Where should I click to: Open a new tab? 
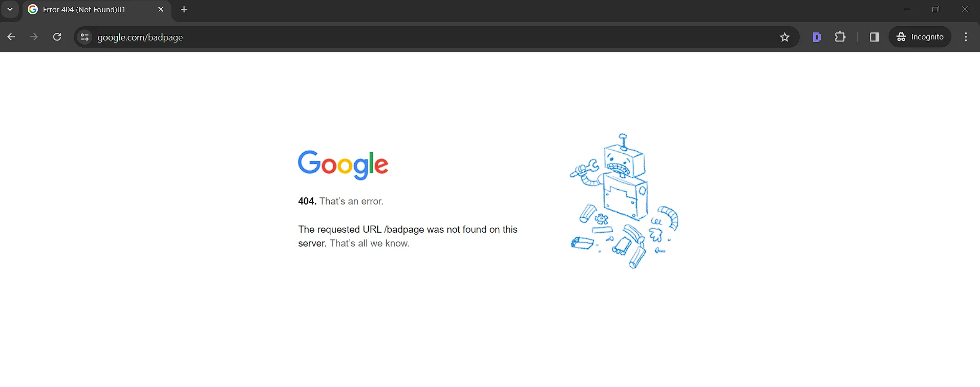pos(184,9)
